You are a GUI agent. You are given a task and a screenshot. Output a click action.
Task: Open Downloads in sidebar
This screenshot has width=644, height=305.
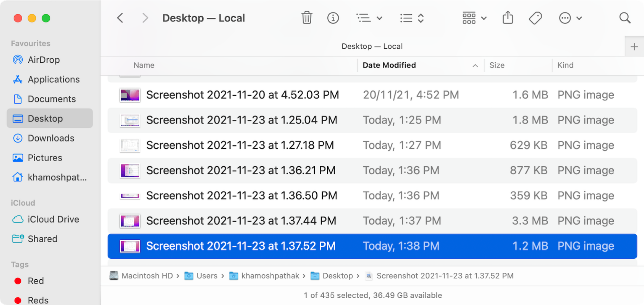click(50, 138)
